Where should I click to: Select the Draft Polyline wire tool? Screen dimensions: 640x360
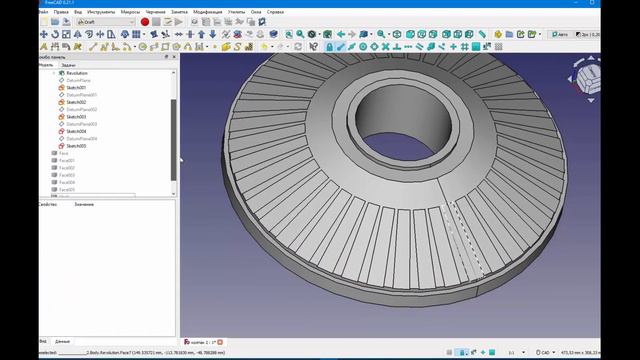pos(104,47)
